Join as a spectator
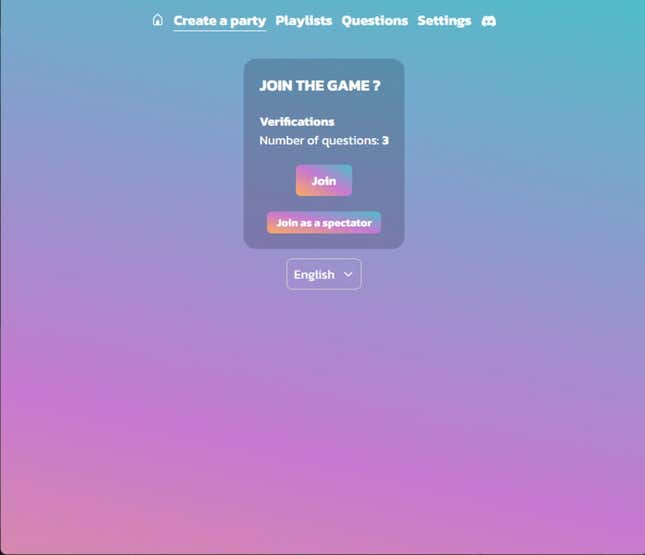The width and height of the screenshot is (645, 555). tap(324, 223)
